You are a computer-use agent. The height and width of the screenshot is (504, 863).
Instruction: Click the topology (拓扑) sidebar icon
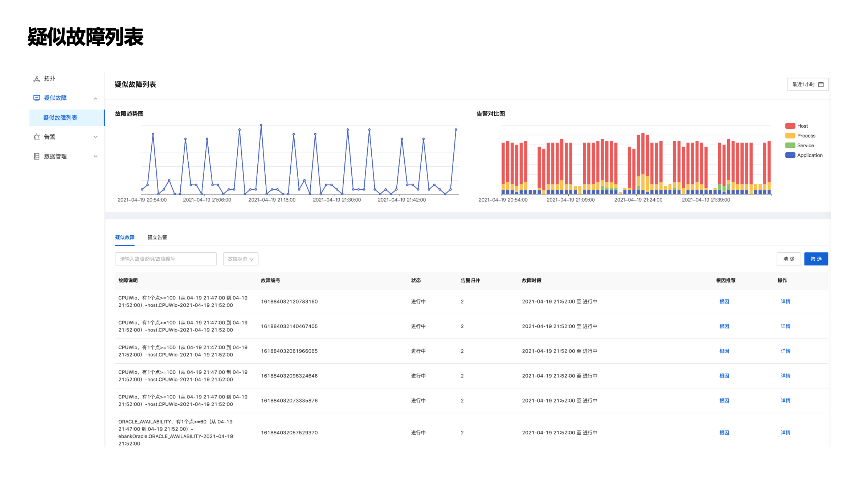point(37,79)
